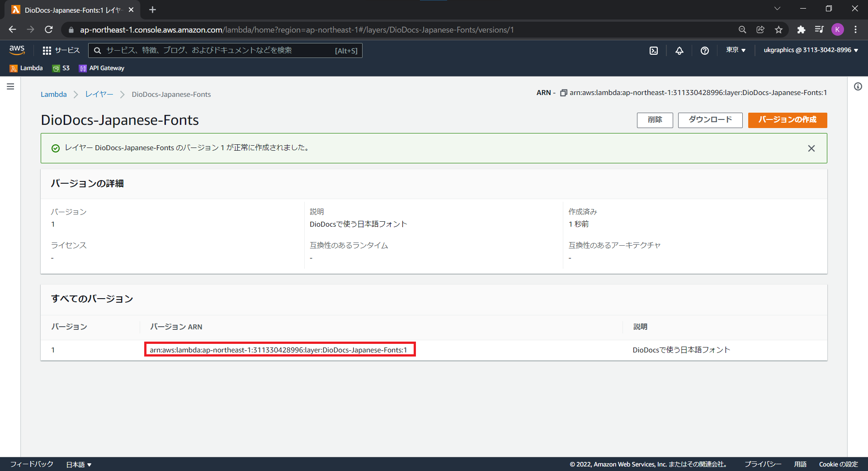Open tab search dropdown arrow
Image resolution: width=868 pixels, height=471 pixels.
[x=777, y=9]
